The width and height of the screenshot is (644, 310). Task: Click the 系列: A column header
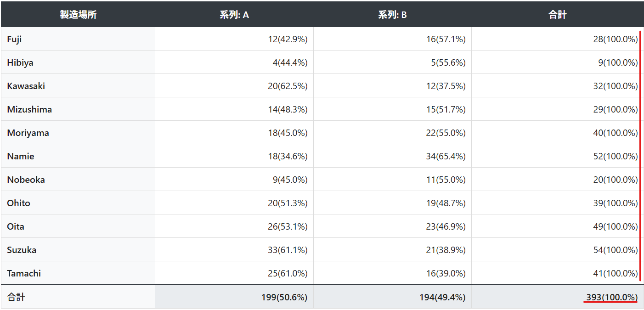coord(234,15)
